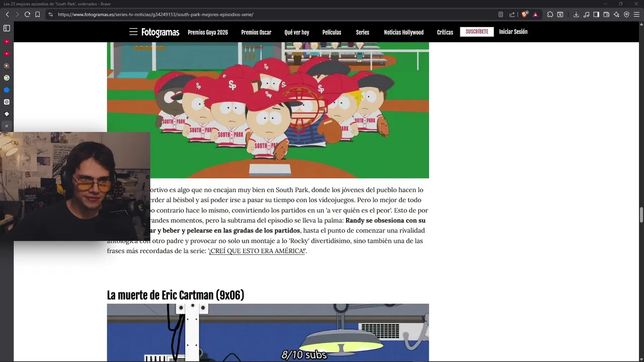Open the Críticas menu item
This screenshot has height=362, width=644.
(445, 32)
